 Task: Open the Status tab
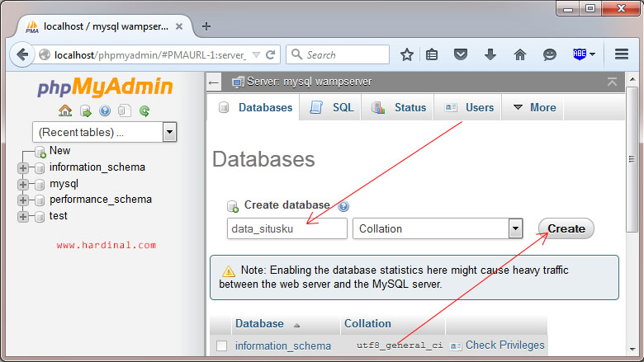(399, 107)
